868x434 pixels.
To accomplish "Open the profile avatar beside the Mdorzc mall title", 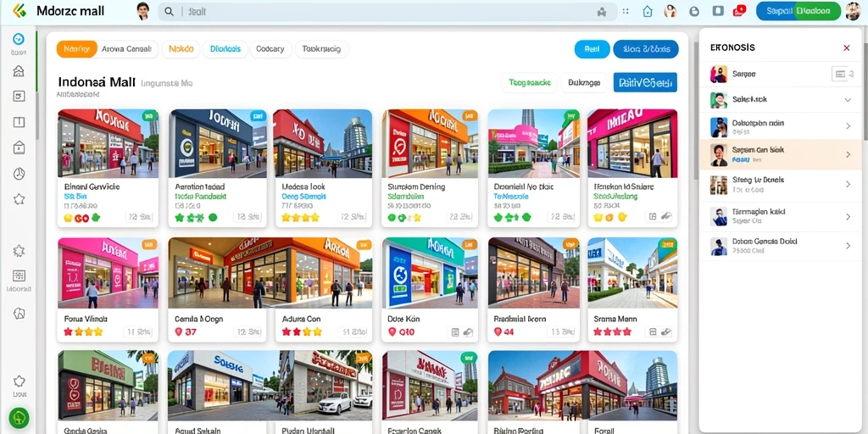I will pos(142,10).
